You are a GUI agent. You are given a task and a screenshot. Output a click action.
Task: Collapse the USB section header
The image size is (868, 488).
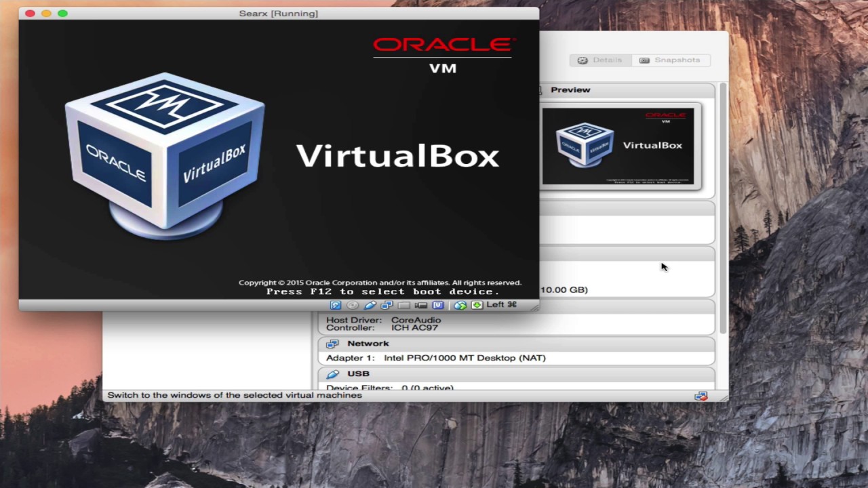pyautogui.click(x=517, y=374)
